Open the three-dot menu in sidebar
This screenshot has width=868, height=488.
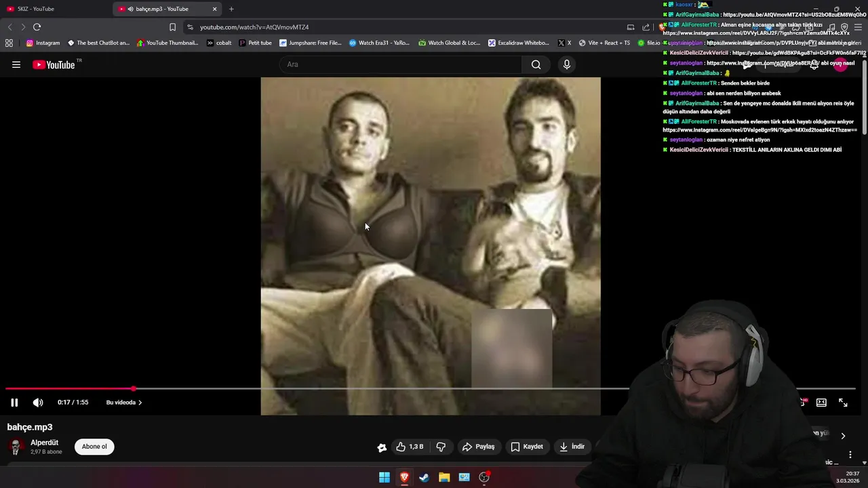tap(850, 455)
